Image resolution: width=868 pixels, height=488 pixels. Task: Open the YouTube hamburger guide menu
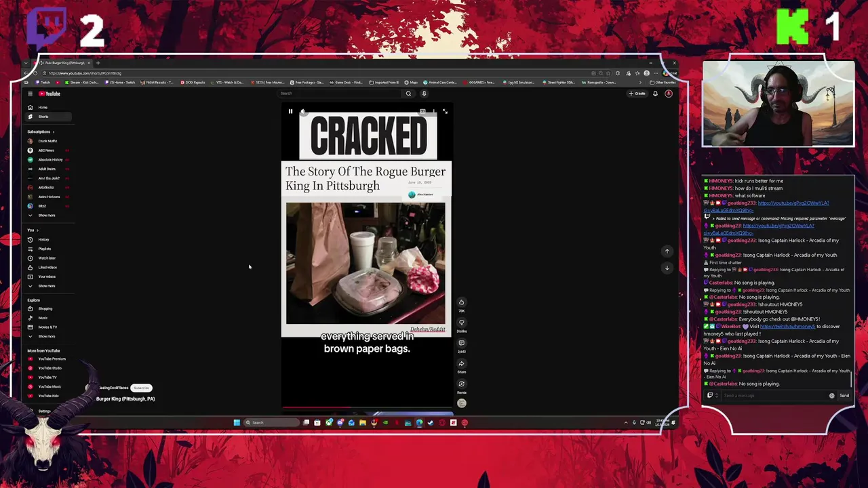[30, 94]
